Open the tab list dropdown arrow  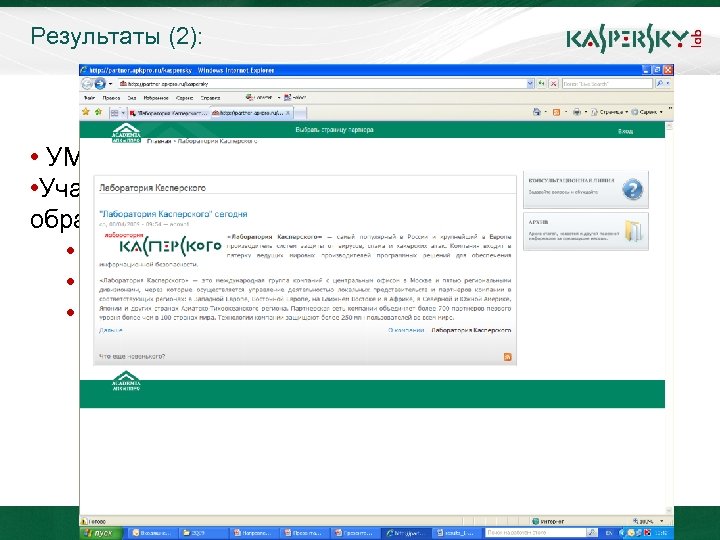coord(123,112)
